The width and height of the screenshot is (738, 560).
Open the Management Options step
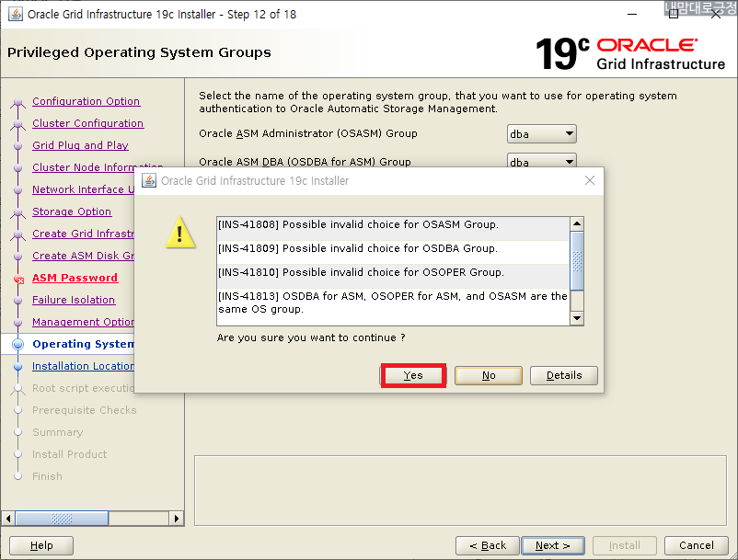84,322
